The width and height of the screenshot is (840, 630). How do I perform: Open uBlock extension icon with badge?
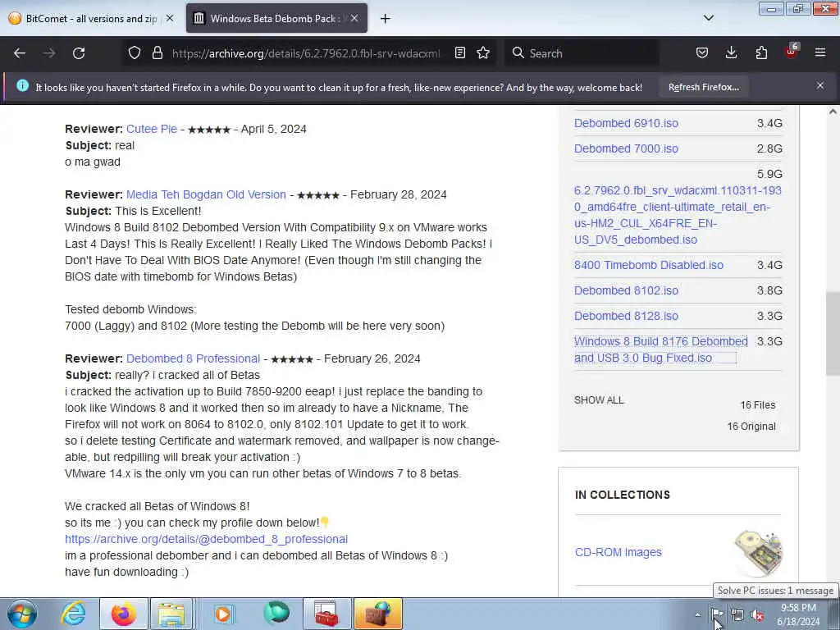792,52
